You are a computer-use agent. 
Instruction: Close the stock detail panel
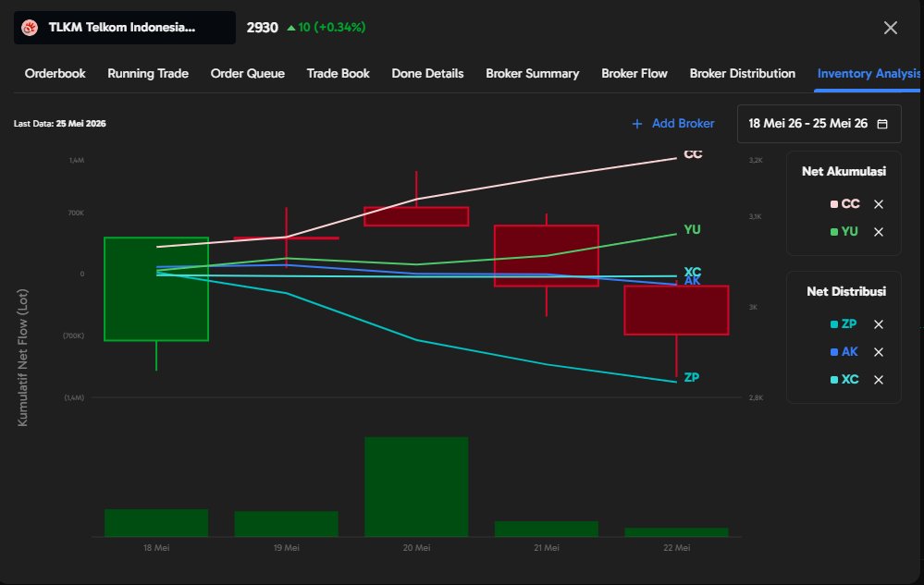tap(891, 28)
